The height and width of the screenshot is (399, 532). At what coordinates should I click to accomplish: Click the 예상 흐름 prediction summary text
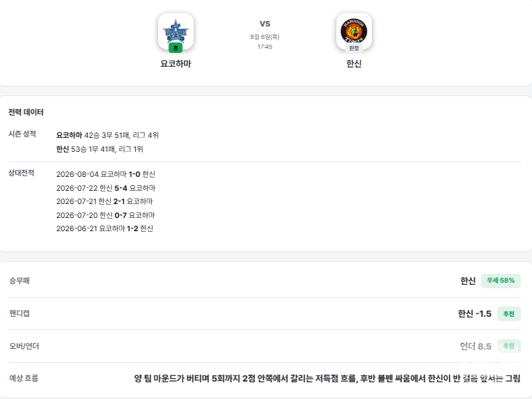(x=327, y=378)
